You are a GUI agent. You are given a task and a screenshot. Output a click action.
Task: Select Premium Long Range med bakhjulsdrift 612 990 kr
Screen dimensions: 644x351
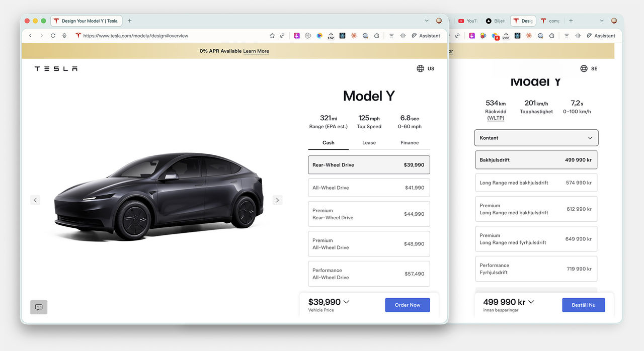click(536, 209)
